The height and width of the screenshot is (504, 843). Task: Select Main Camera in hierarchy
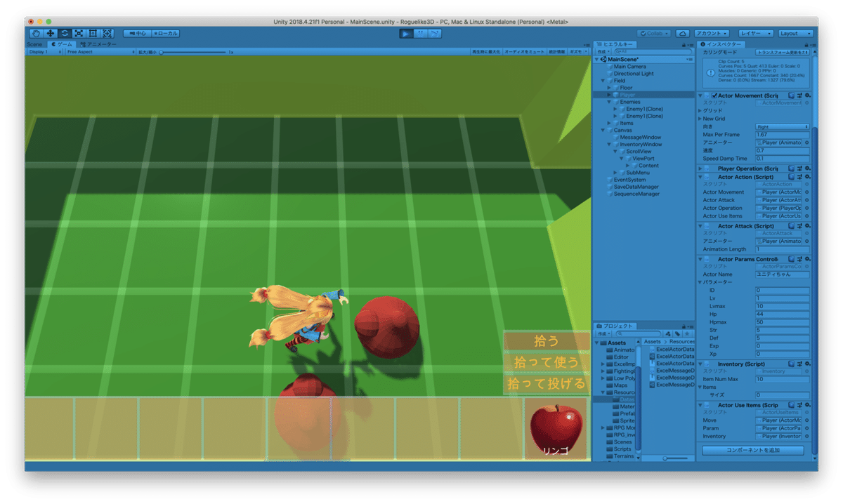(629, 67)
